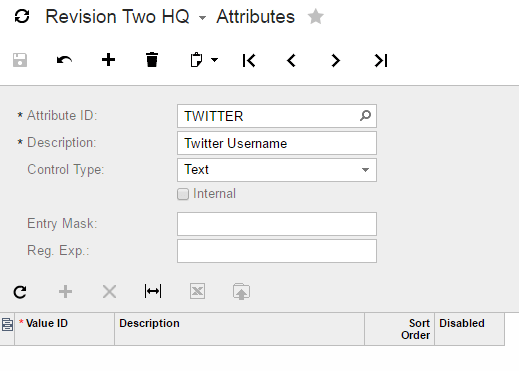This screenshot has height=371, width=519.
Task: Sort by the grid Description column header
Action: (239, 329)
